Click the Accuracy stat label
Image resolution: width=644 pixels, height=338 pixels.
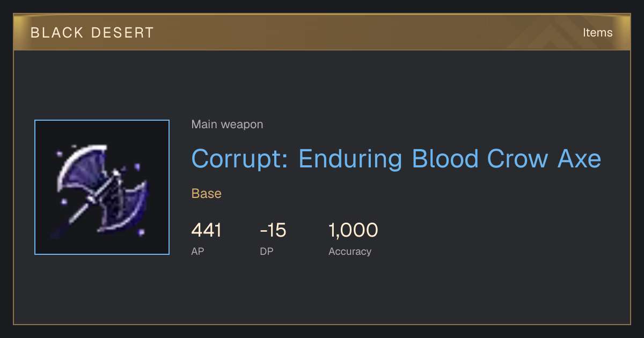click(350, 251)
